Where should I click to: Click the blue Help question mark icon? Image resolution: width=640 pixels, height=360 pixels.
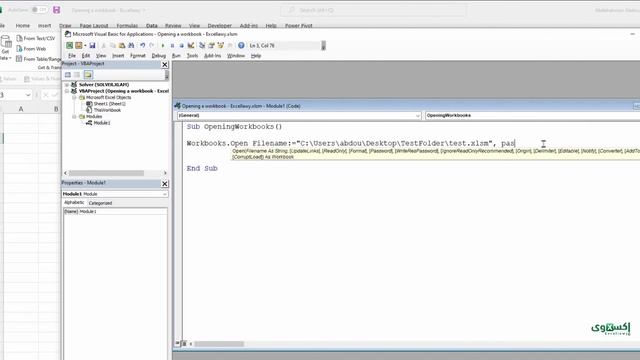[x=241, y=45]
